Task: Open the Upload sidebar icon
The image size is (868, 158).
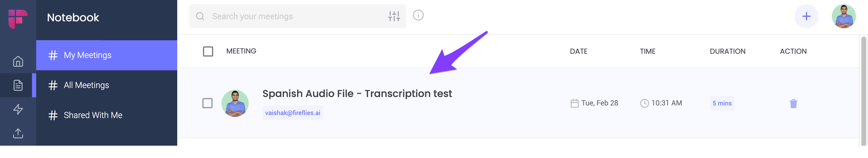Action: (18, 133)
